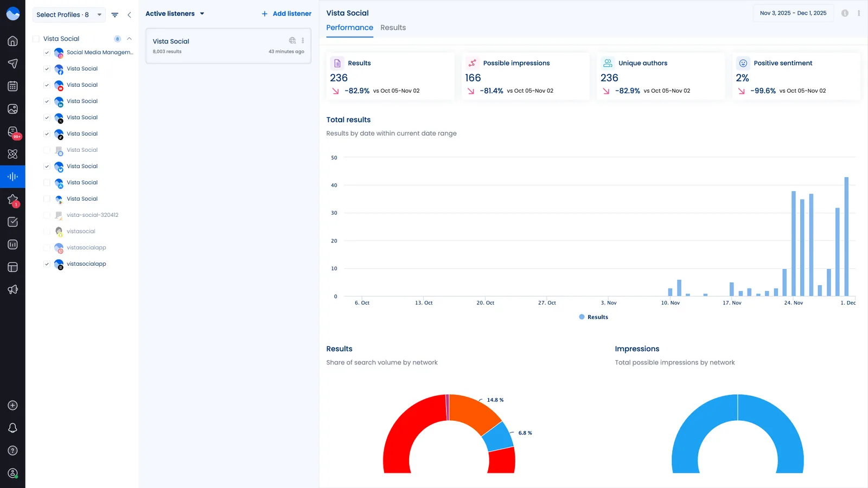Open the Active listeners dropdown
Viewport: 868px width, 488px height.
[175, 14]
